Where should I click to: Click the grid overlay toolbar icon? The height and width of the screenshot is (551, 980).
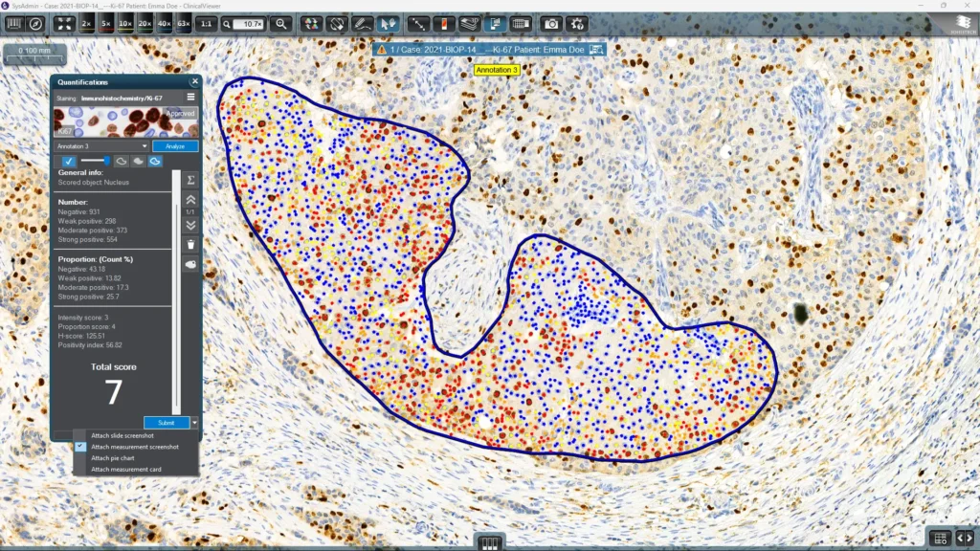tap(521, 24)
